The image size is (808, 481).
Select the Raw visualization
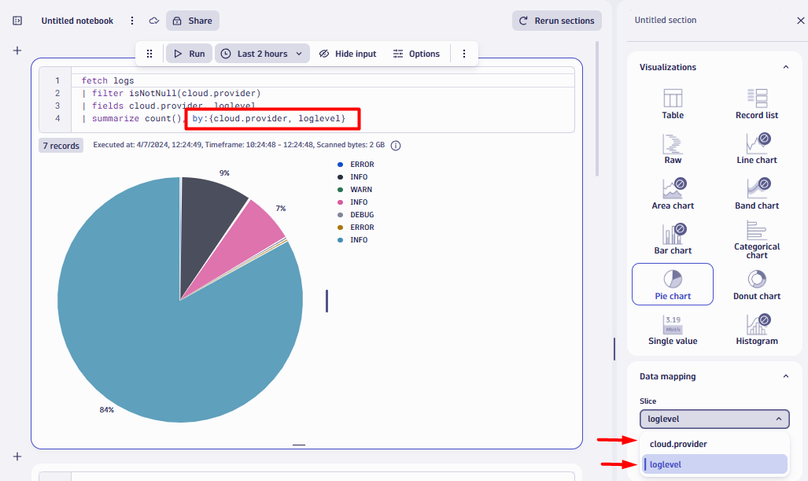click(x=673, y=147)
